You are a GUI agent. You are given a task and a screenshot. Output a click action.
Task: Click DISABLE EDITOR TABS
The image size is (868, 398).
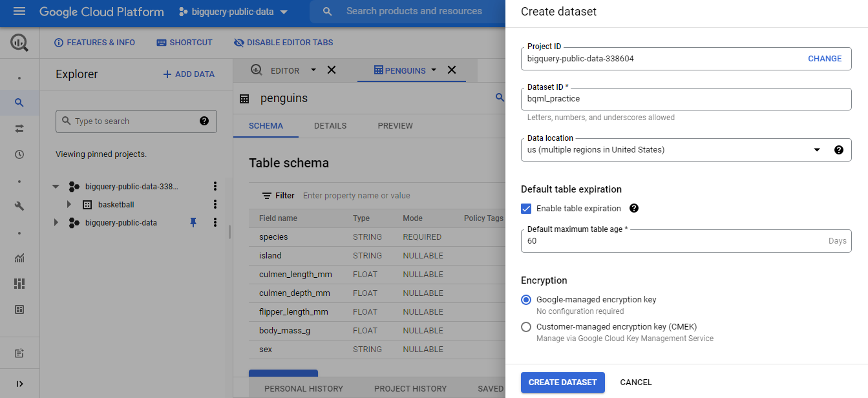[284, 43]
